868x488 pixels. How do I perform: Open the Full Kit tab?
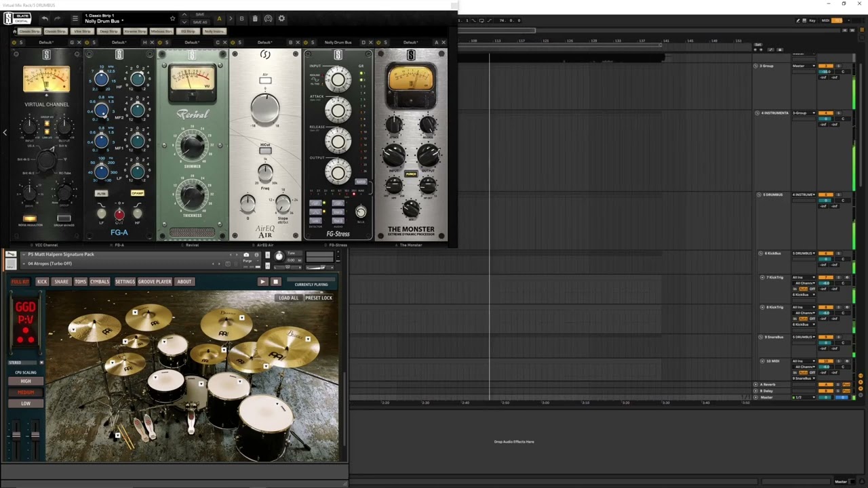20,281
